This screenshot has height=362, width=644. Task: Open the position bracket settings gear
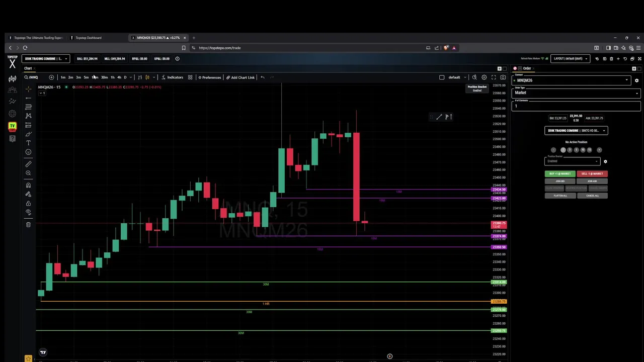(605, 161)
